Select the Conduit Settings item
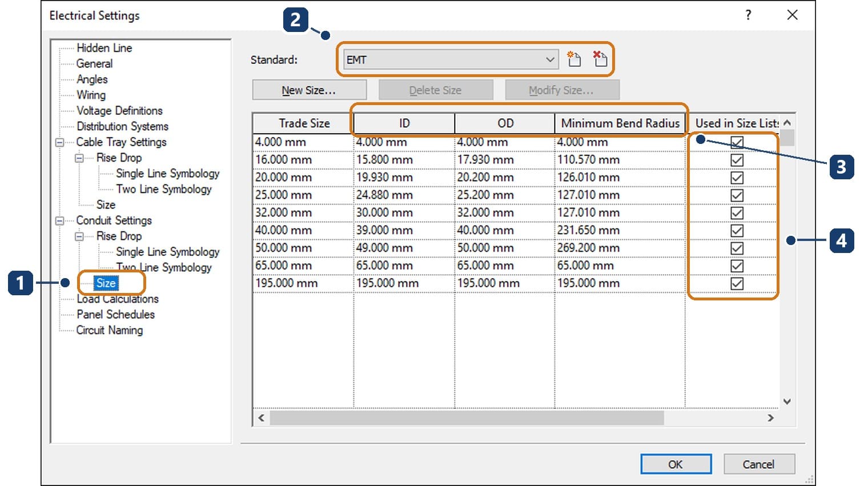Image resolution: width=868 pixels, height=486 pixels. pyautogui.click(x=114, y=220)
